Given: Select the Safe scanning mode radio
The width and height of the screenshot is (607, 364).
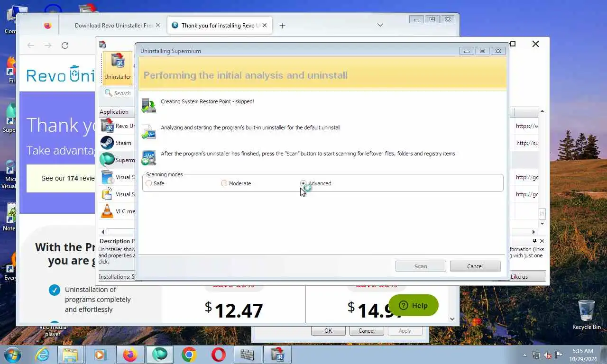Looking at the screenshot, I should point(149,183).
